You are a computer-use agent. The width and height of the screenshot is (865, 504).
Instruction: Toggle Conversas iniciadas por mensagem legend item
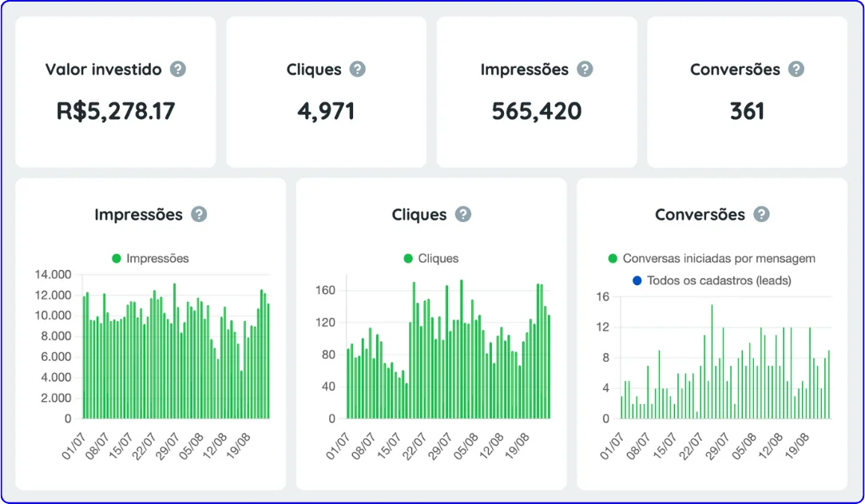pos(711,258)
